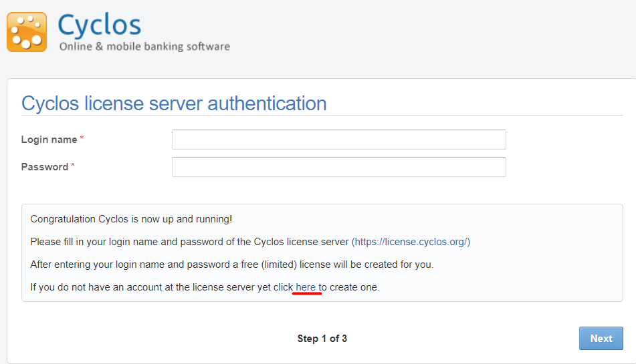
Task: Open the https://license.cyclos.org/ link
Action: point(411,242)
